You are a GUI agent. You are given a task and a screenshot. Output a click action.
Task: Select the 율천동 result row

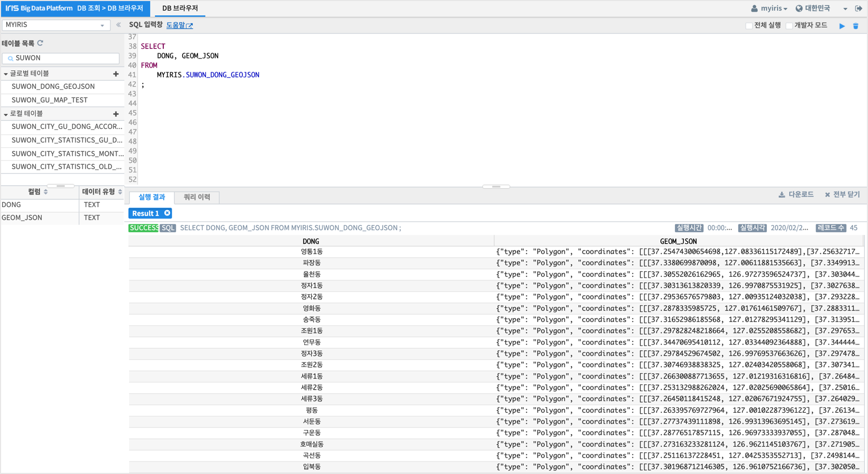496,274
